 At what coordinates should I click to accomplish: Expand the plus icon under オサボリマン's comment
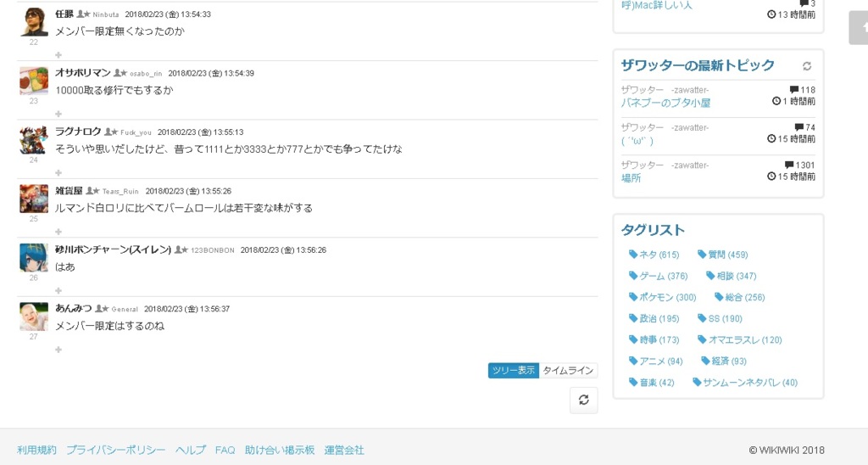pyautogui.click(x=58, y=114)
